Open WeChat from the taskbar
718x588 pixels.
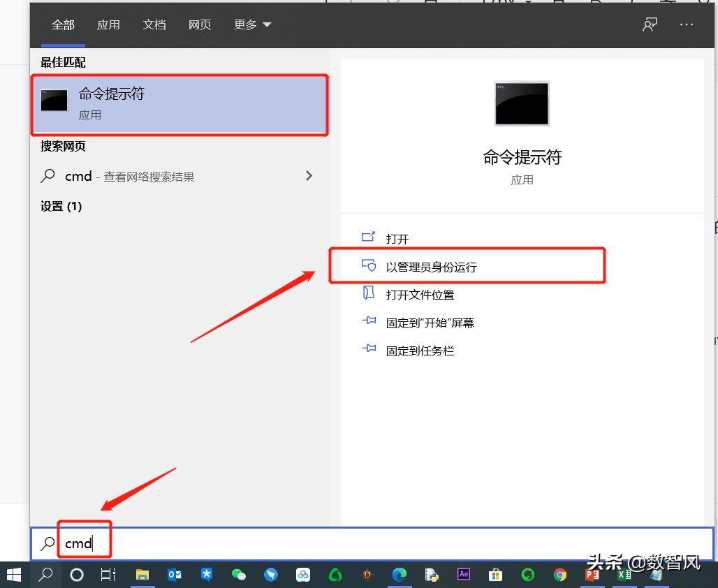coord(239,575)
